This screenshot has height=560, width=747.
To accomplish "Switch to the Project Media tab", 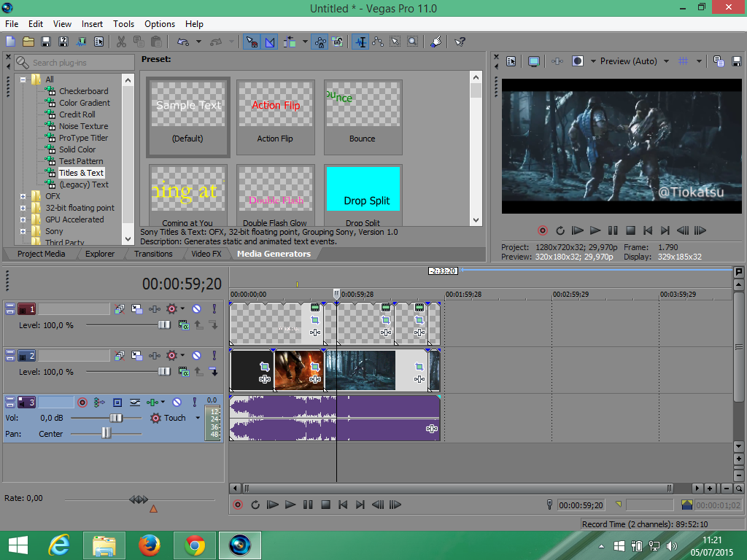I will (41, 254).
